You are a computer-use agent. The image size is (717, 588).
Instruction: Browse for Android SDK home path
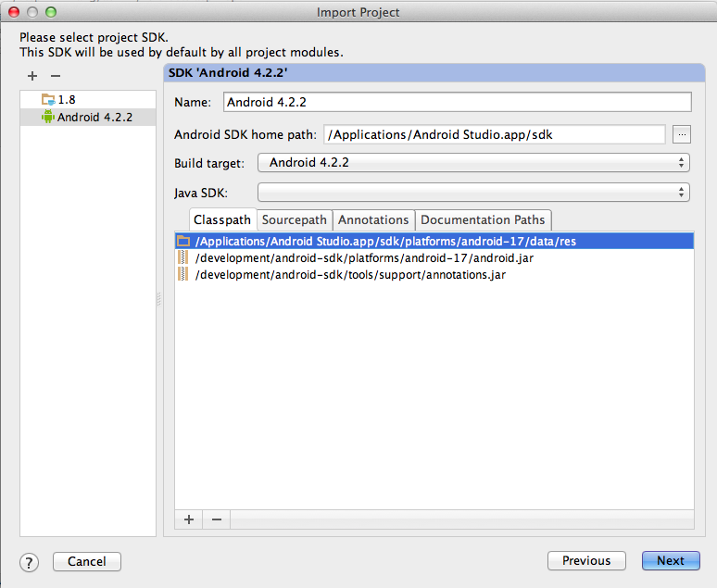click(x=681, y=134)
